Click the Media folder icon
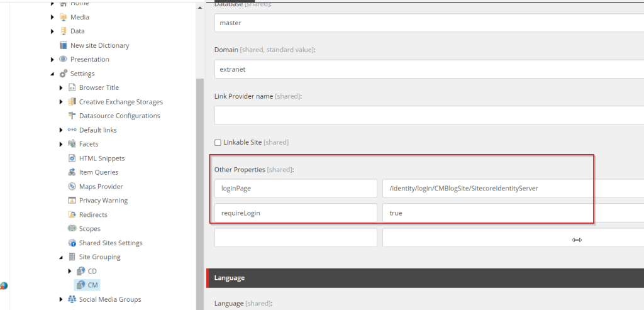 (63, 17)
